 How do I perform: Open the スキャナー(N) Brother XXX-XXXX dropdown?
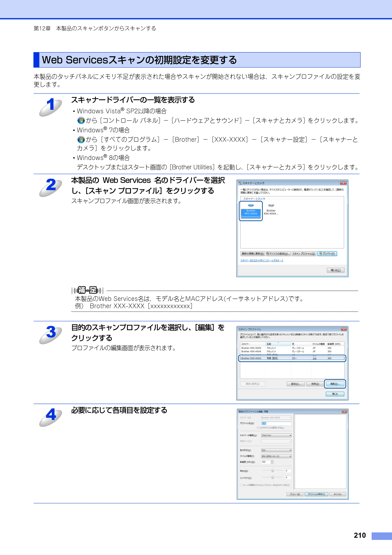click(276, 418)
